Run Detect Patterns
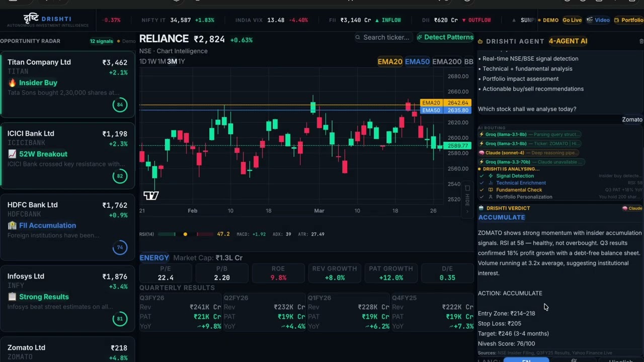Screen dimensions: 644x362 tap(445, 37)
